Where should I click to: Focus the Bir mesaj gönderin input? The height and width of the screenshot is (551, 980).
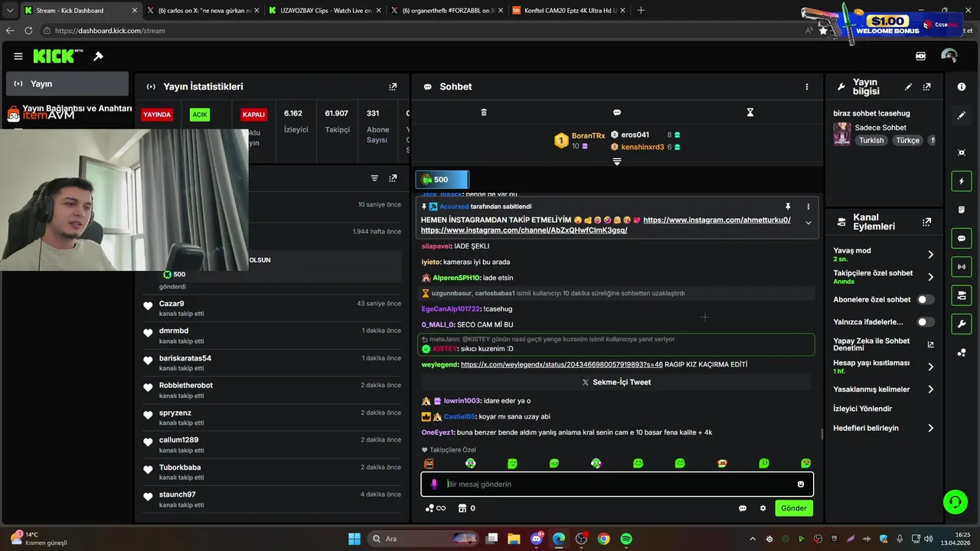619,484
